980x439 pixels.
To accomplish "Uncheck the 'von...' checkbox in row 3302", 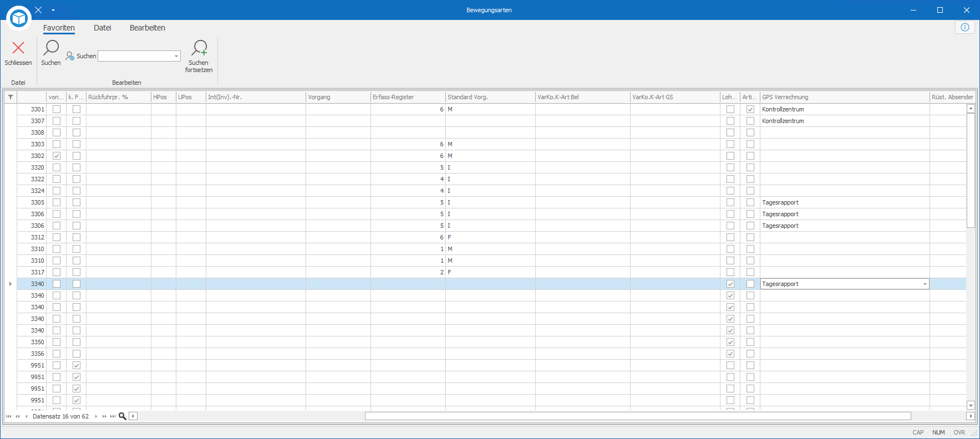I will click(x=57, y=156).
